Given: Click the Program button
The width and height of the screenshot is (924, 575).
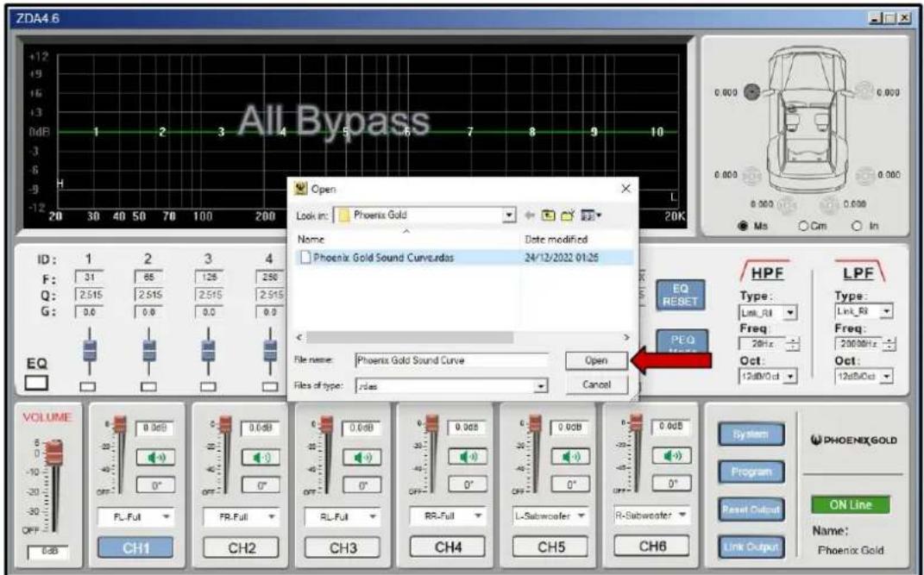Looking at the screenshot, I should (751, 472).
